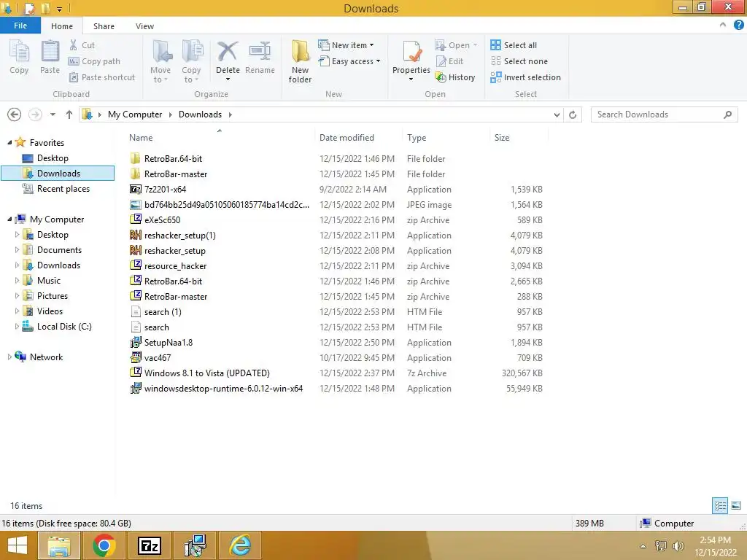The width and height of the screenshot is (747, 560).
Task: Select Windows 8.1 to Vista (UPDATED)
Action: click(x=206, y=373)
